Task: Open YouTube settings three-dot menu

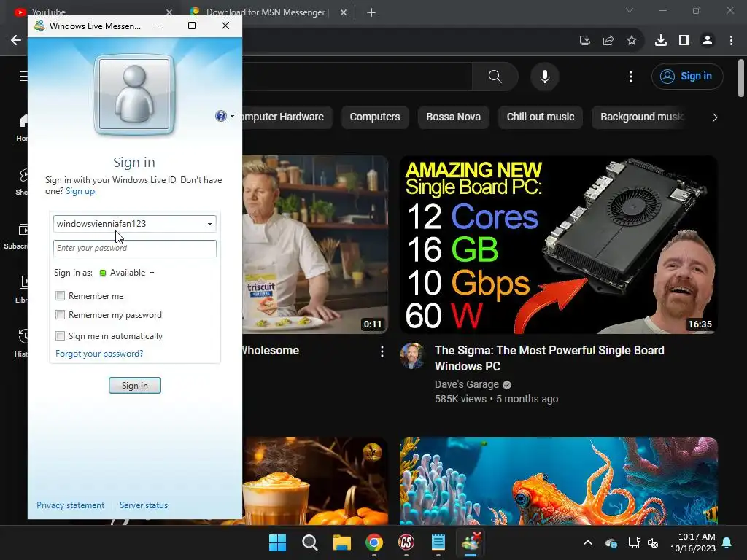Action: 631,76
